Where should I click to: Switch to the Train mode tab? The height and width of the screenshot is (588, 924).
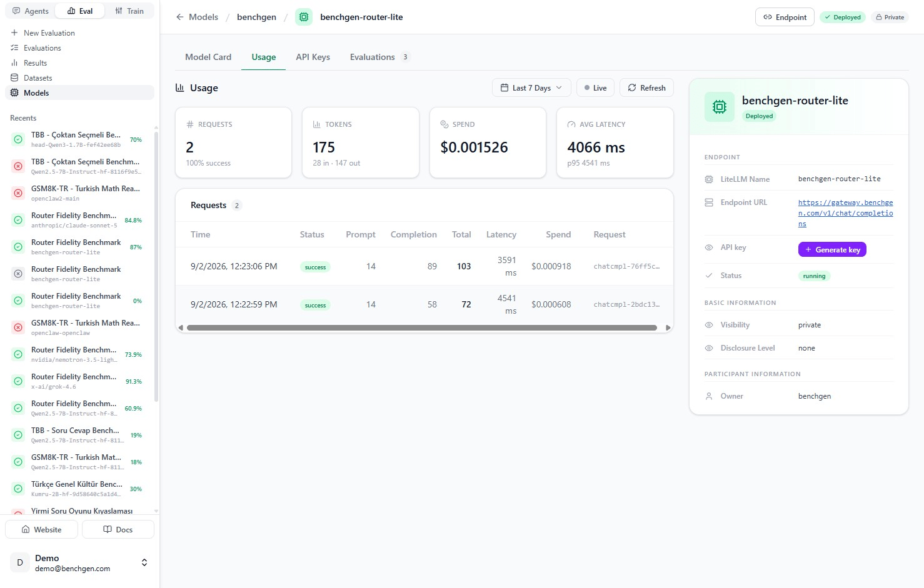coord(129,11)
